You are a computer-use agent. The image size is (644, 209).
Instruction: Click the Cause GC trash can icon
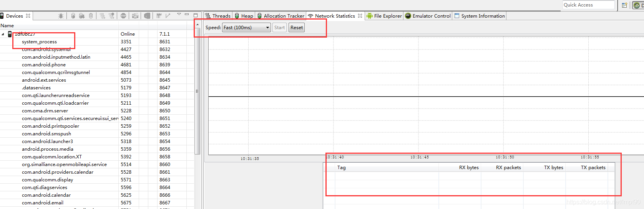point(91,16)
